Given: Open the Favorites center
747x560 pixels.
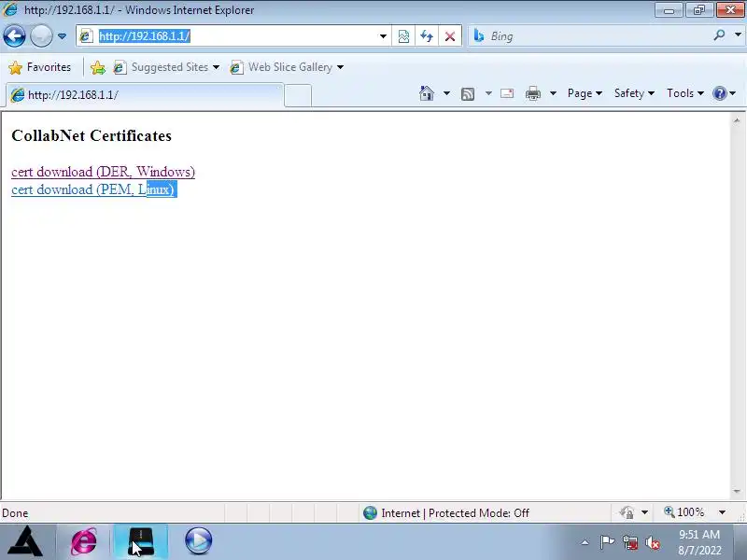Looking at the screenshot, I should pyautogui.click(x=39, y=67).
